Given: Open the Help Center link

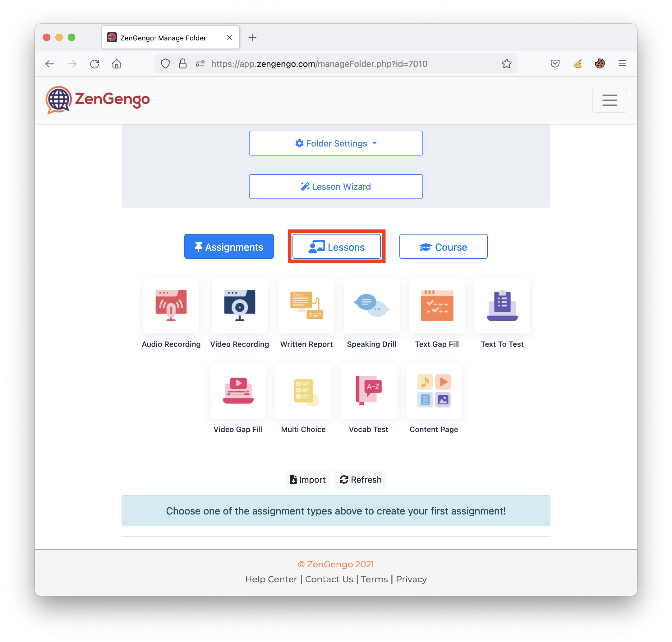Looking at the screenshot, I should [271, 579].
